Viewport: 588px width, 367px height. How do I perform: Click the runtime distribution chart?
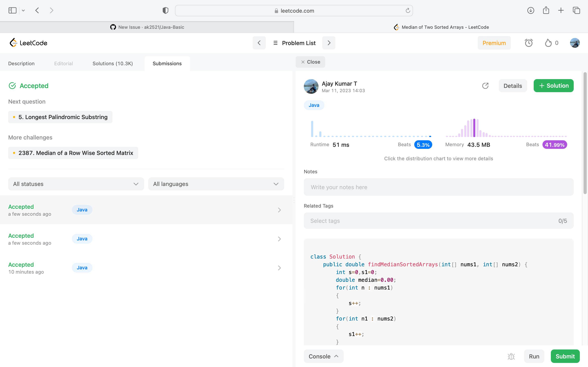[371, 129]
